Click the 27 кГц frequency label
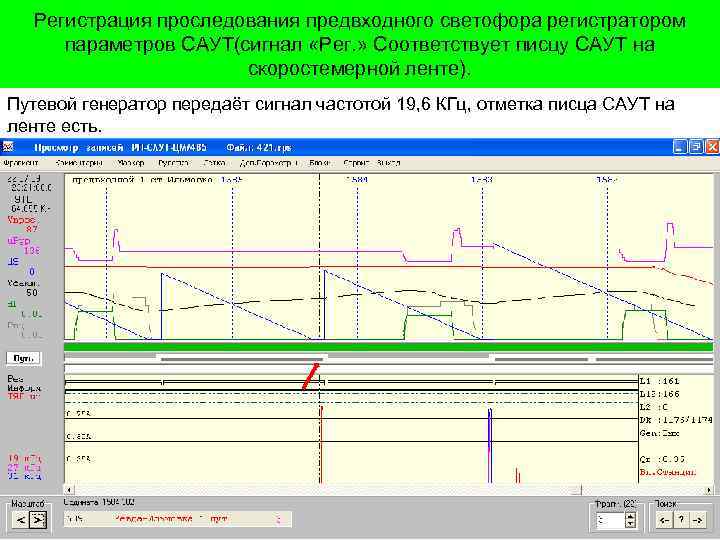Screen dimensions: 720x540 click(x=25, y=467)
